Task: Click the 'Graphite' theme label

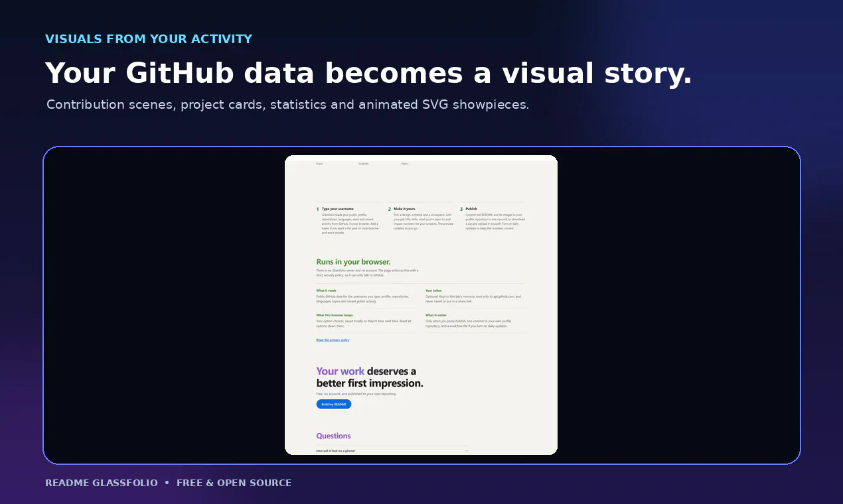Action: (x=363, y=164)
